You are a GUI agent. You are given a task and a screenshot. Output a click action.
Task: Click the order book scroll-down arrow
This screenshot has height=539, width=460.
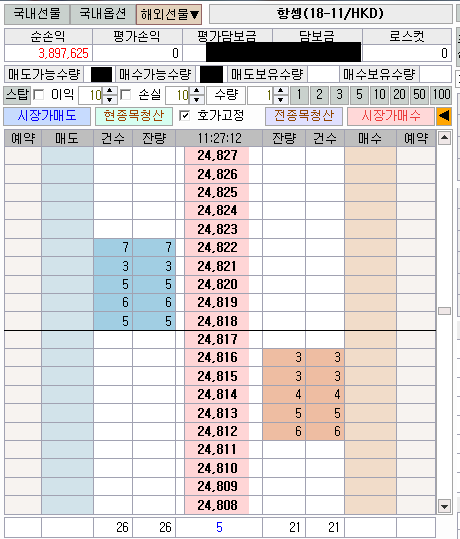click(444, 506)
